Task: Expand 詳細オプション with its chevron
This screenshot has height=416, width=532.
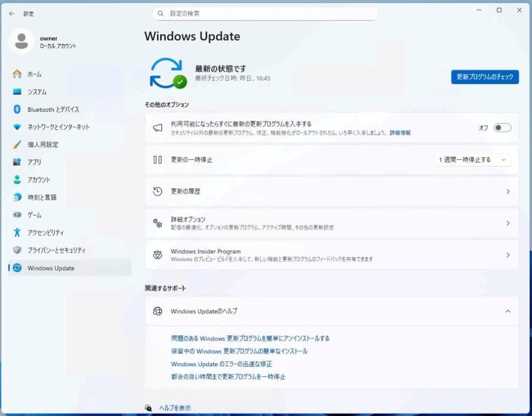Action: 508,223
